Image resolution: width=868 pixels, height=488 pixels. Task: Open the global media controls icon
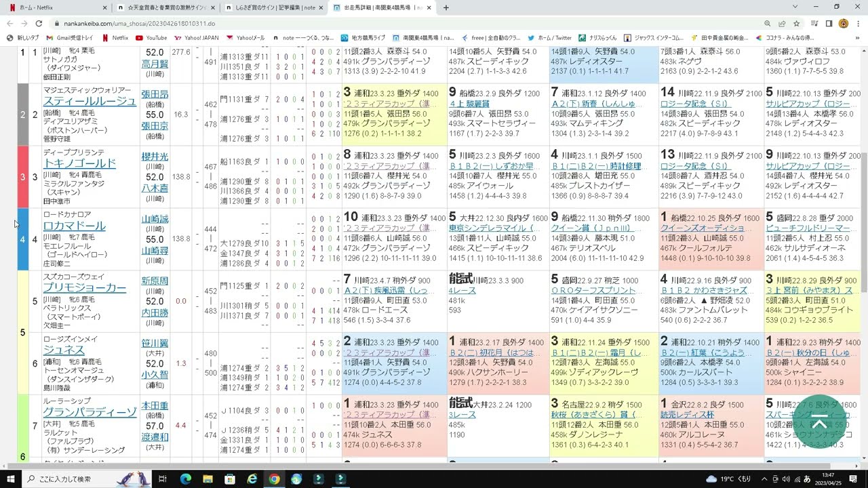[x=815, y=24]
